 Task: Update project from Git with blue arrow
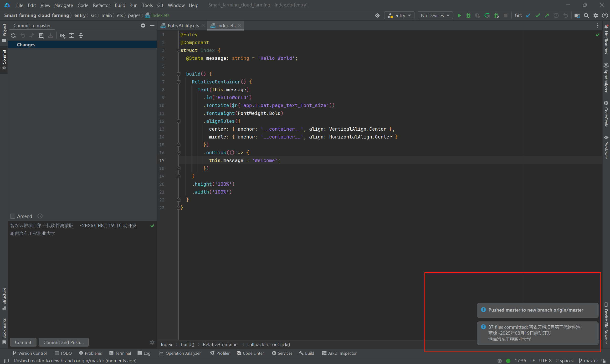(528, 15)
